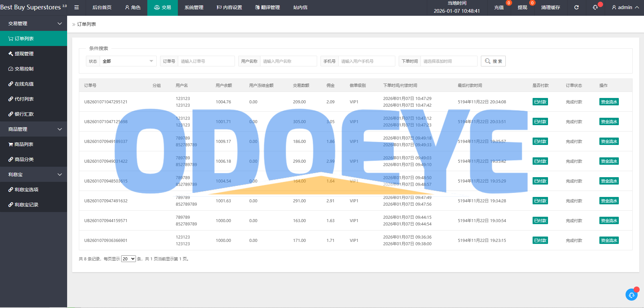644x308 pixels.
Task: Open 商品列表 in the sidebar
Action: click(34, 144)
